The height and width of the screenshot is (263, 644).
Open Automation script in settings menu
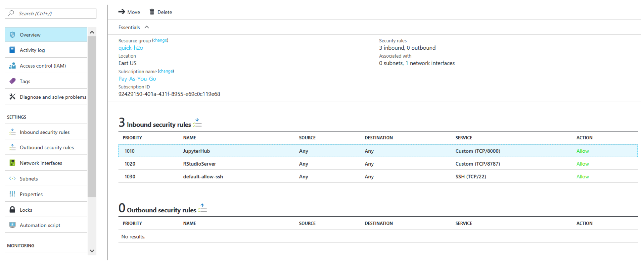[40, 225]
